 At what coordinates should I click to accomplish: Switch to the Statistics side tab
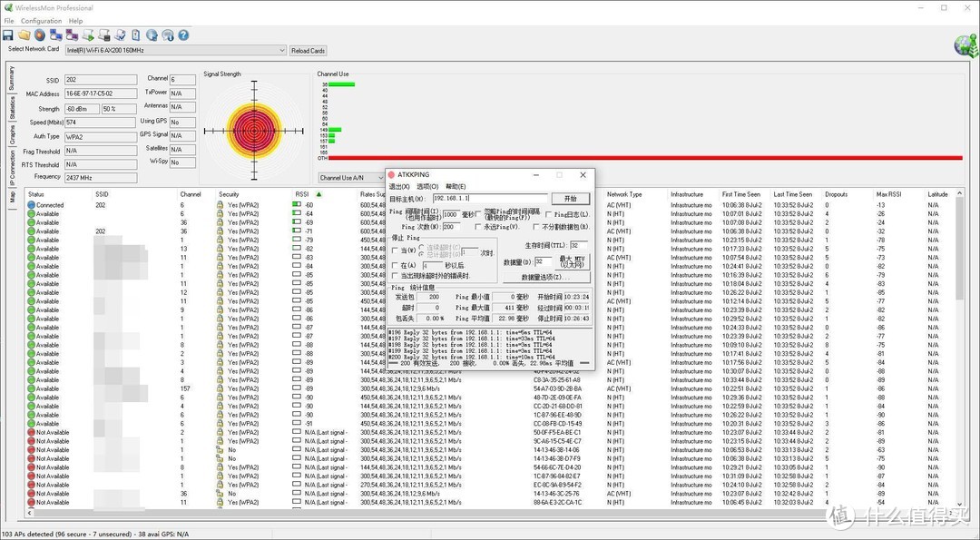pyautogui.click(x=12, y=108)
